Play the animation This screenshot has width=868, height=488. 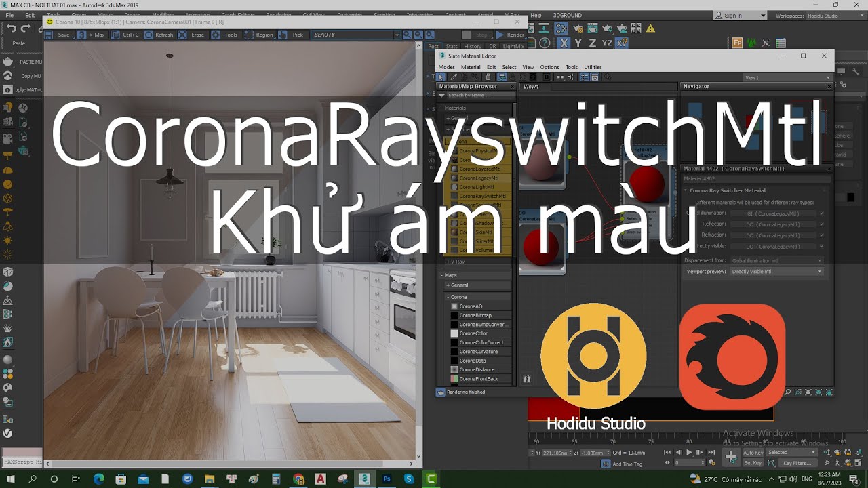pyautogui.click(x=690, y=452)
